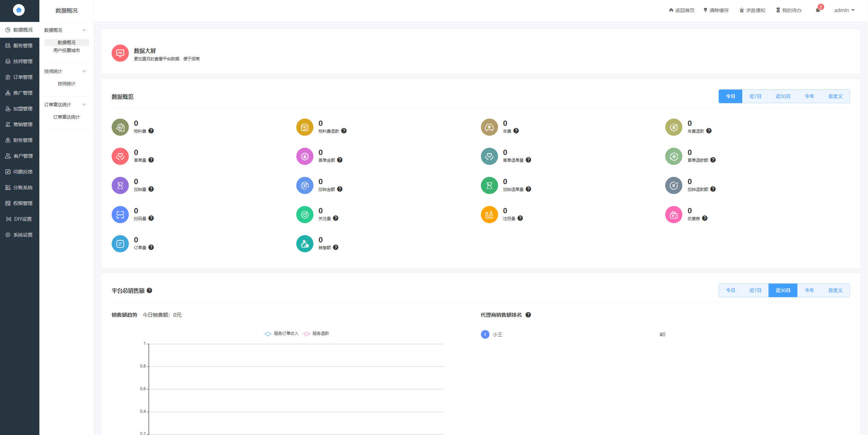The image size is (868, 435).
Task: Toggle 服务订单收入 legend series
Action: pyautogui.click(x=282, y=334)
